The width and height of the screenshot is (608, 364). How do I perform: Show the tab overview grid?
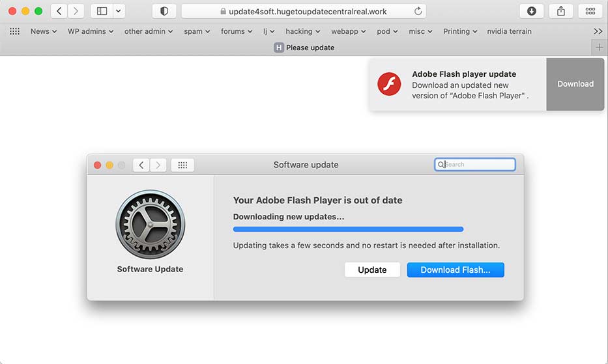[x=590, y=11]
